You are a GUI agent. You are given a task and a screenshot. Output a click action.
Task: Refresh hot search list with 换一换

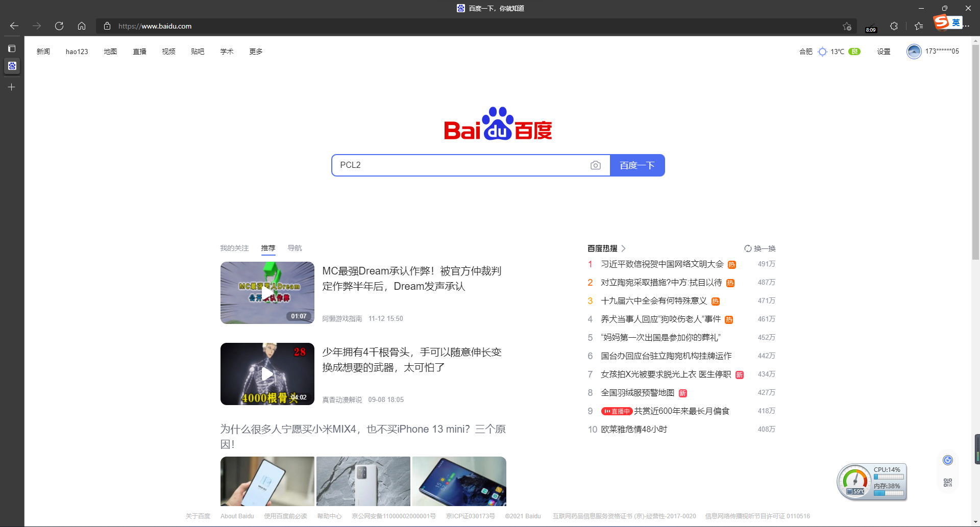(759, 248)
